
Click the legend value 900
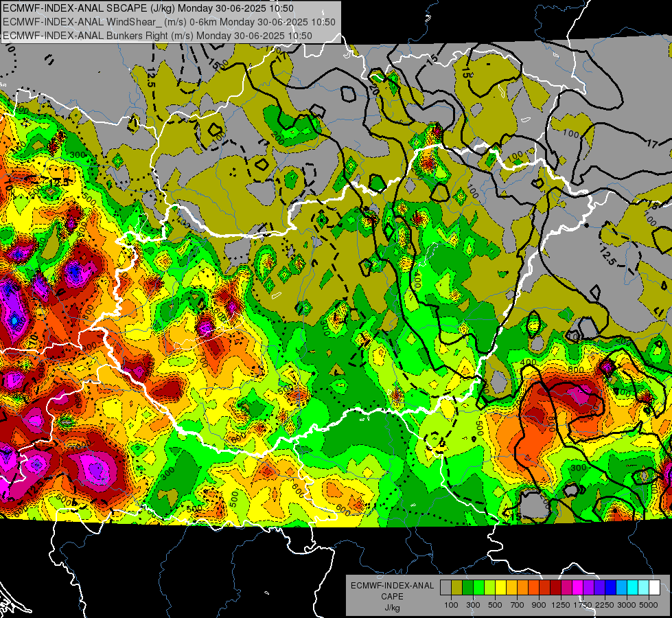click(539, 605)
